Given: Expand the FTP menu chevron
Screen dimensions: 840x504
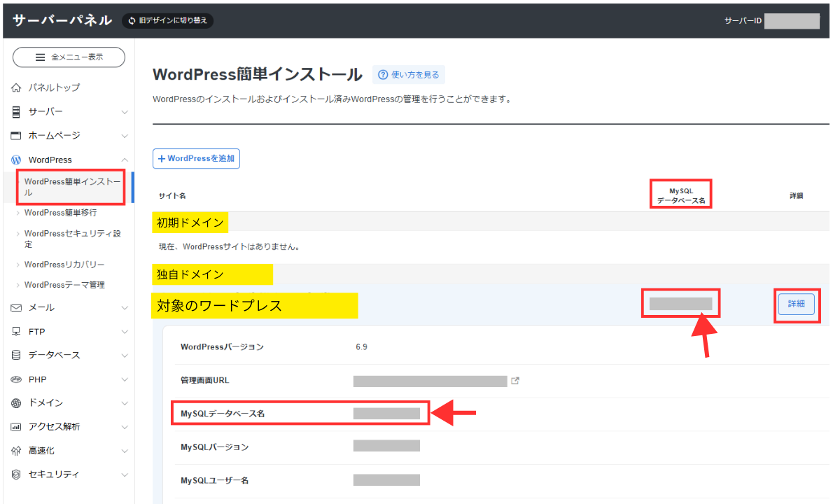Looking at the screenshot, I should pyautogui.click(x=125, y=331).
